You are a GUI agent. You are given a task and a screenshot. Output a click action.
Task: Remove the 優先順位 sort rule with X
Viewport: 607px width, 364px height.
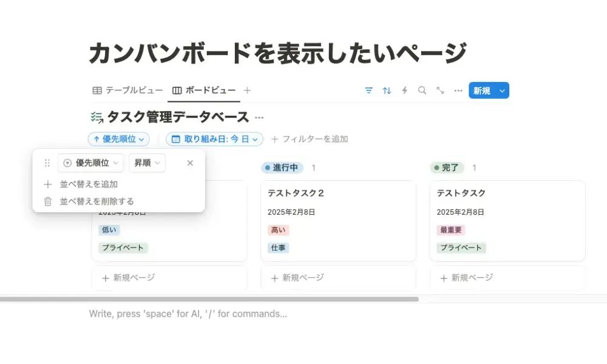tap(190, 163)
